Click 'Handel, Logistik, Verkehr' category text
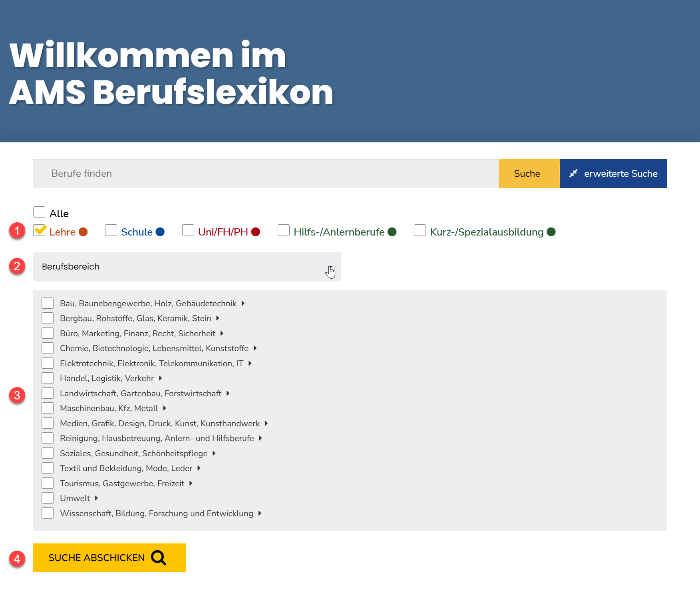The width and height of the screenshot is (700, 595). tap(107, 378)
